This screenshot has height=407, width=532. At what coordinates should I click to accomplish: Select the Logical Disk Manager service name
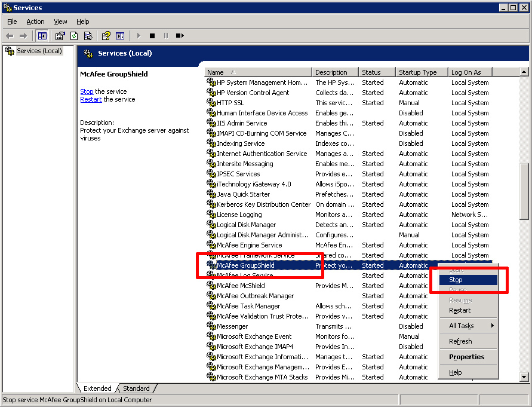[x=247, y=225]
